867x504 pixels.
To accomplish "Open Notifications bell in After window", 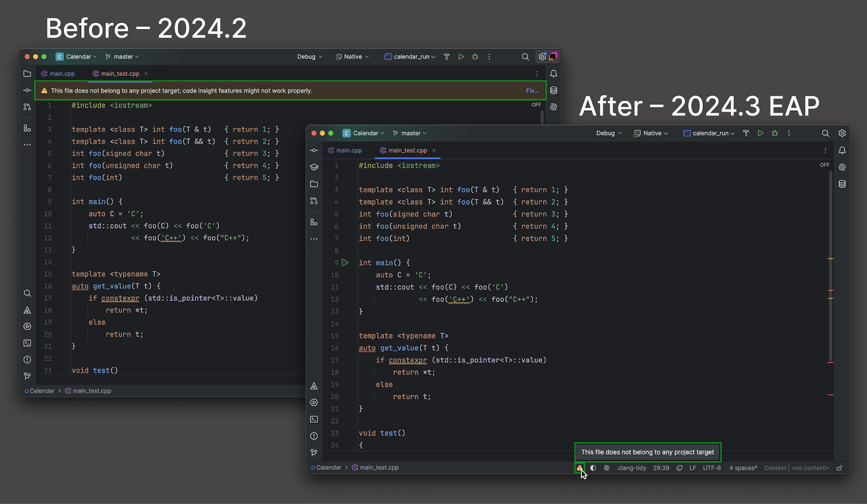I will point(842,150).
